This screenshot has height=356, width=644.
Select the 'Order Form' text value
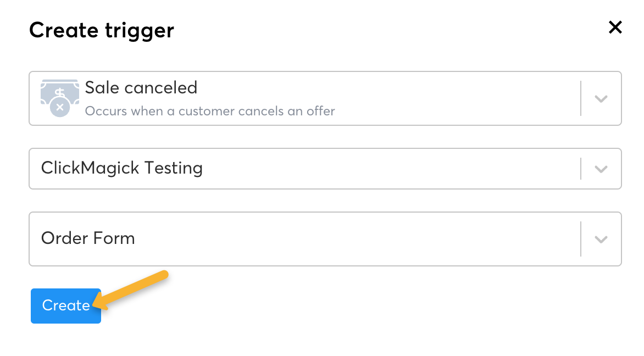point(88,238)
